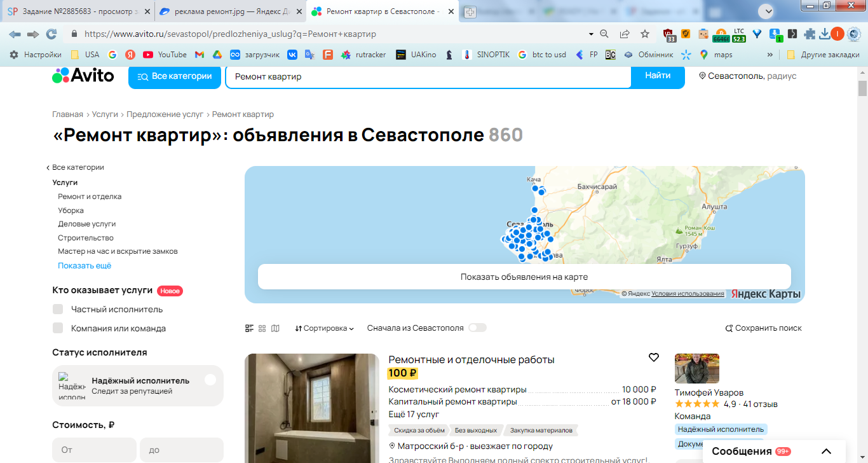
Task: Check the 'Частный исполнитель' checkbox
Action: (x=58, y=309)
